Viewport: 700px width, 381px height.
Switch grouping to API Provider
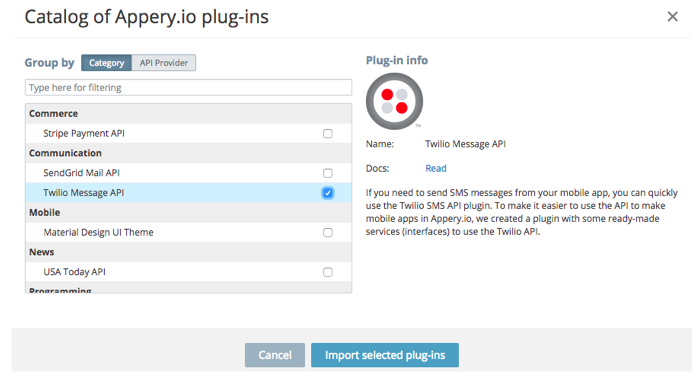coord(164,63)
